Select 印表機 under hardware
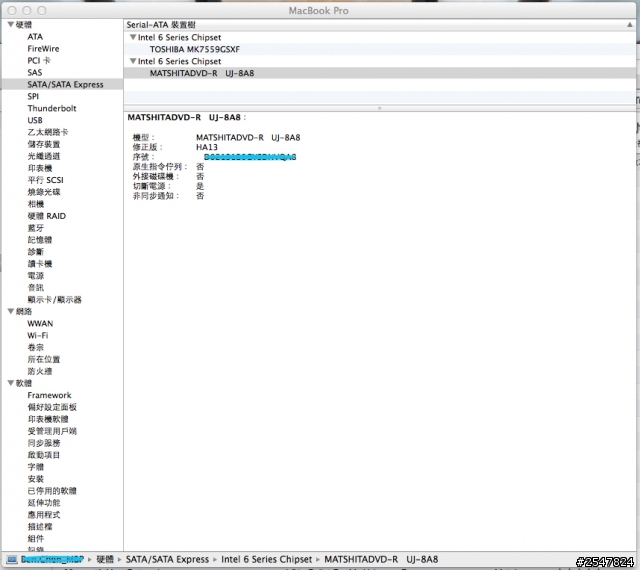The height and width of the screenshot is (570, 640). coord(40,168)
